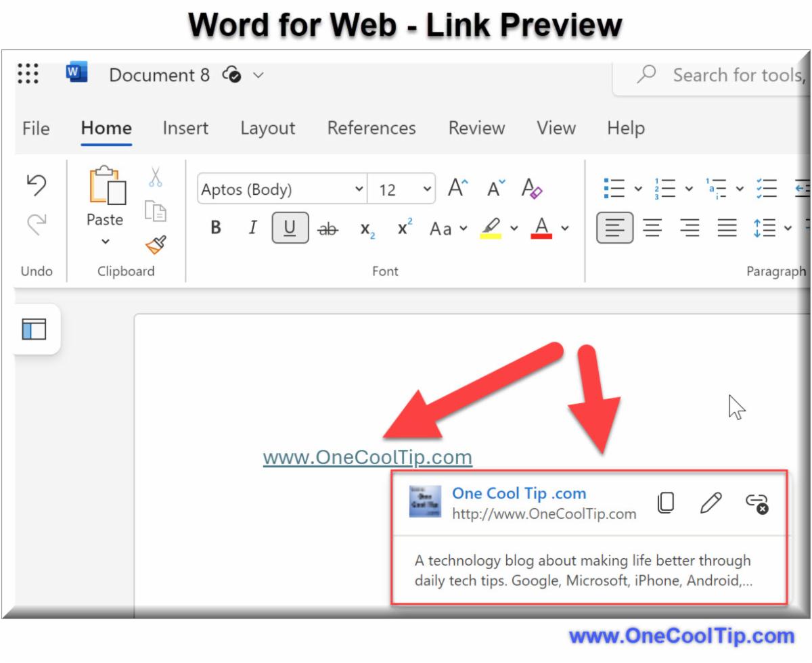The width and height of the screenshot is (812, 663).
Task: Open the app launcher waffle icon
Action: [28, 74]
